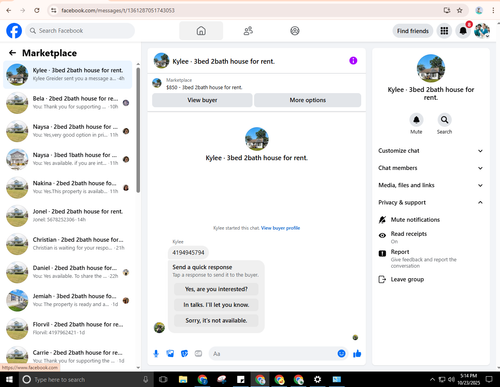This screenshot has height=387, width=500.
Task: Open volume control in system tray
Action: coord(451,379)
